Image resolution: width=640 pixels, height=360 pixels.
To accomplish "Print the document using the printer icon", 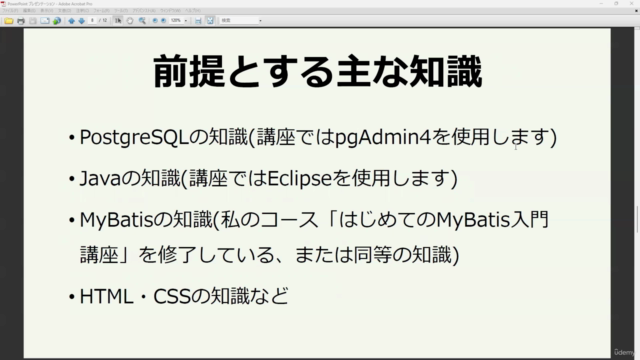I will click(21, 20).
